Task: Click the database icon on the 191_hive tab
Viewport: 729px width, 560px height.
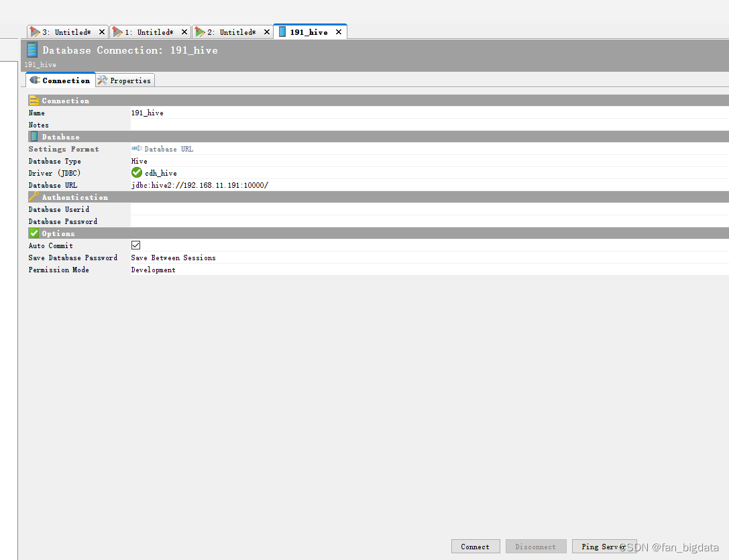Action: (x=282, y=32)
